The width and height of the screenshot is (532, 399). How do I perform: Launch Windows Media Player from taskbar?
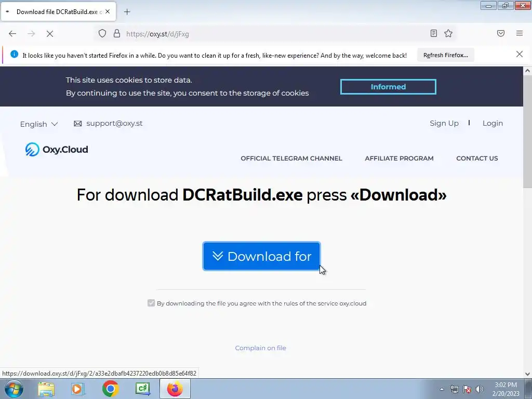pyautogui.click(x=77, y=389)
